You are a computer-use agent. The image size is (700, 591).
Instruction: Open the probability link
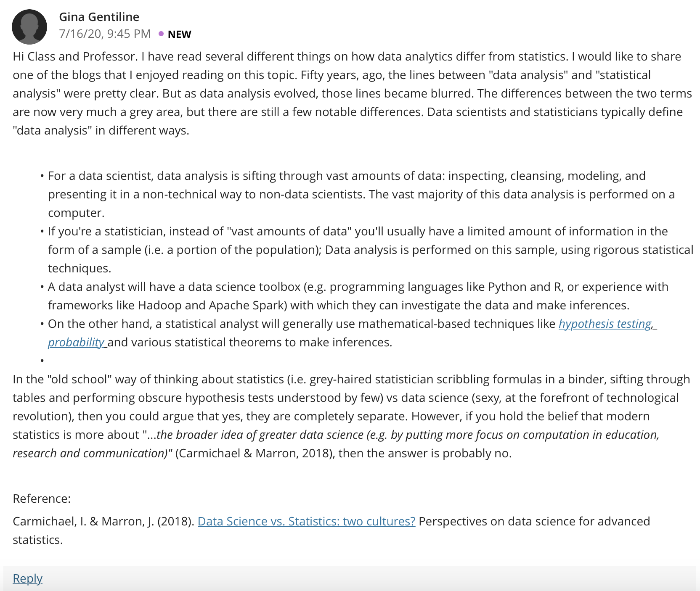76,342
